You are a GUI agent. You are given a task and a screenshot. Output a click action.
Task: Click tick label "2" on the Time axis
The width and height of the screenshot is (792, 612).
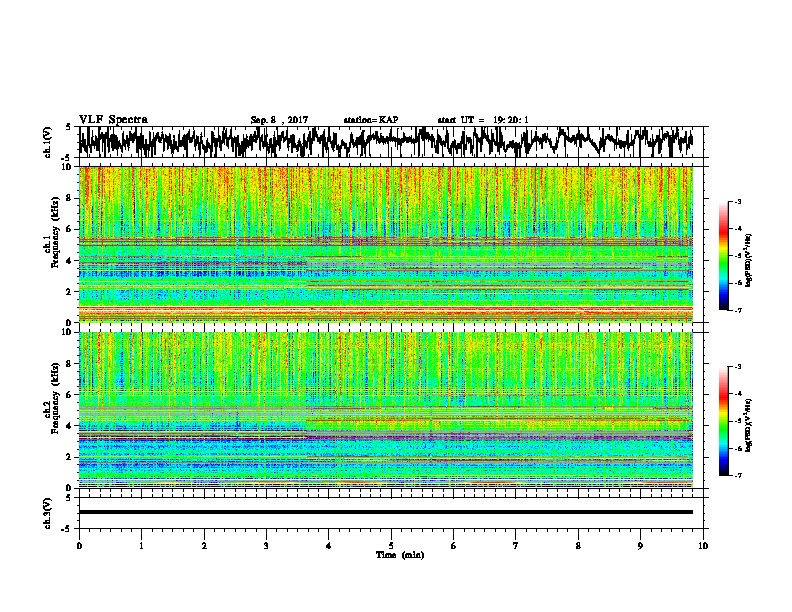point(204,546)
